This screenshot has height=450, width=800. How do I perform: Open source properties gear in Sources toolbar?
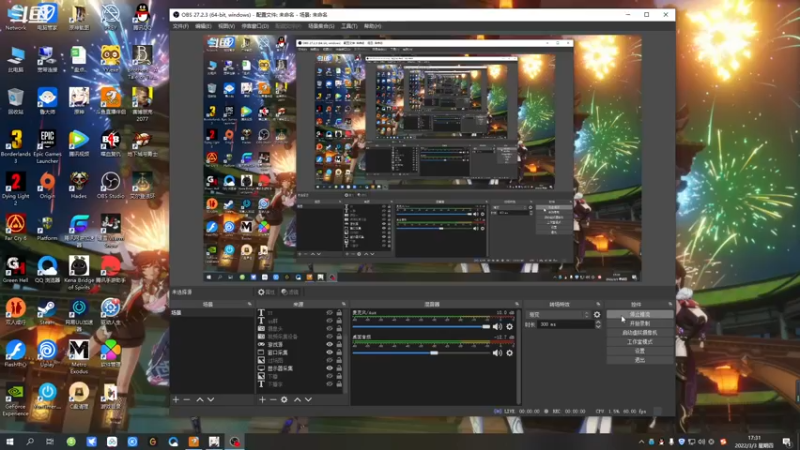(284, 399)
